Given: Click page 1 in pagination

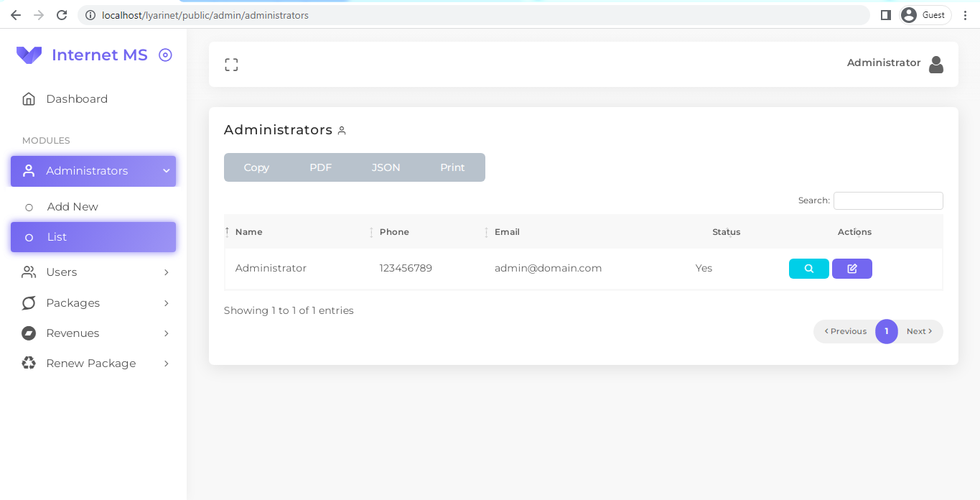Looking at the screenshot, I should click(886, 331).
